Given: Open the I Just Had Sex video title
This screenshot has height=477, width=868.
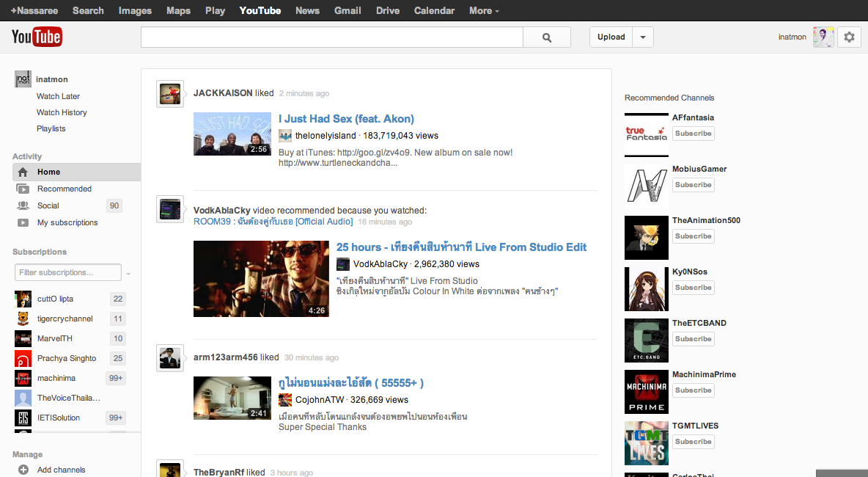Looking at the screenshot, I should coord(346,119).
